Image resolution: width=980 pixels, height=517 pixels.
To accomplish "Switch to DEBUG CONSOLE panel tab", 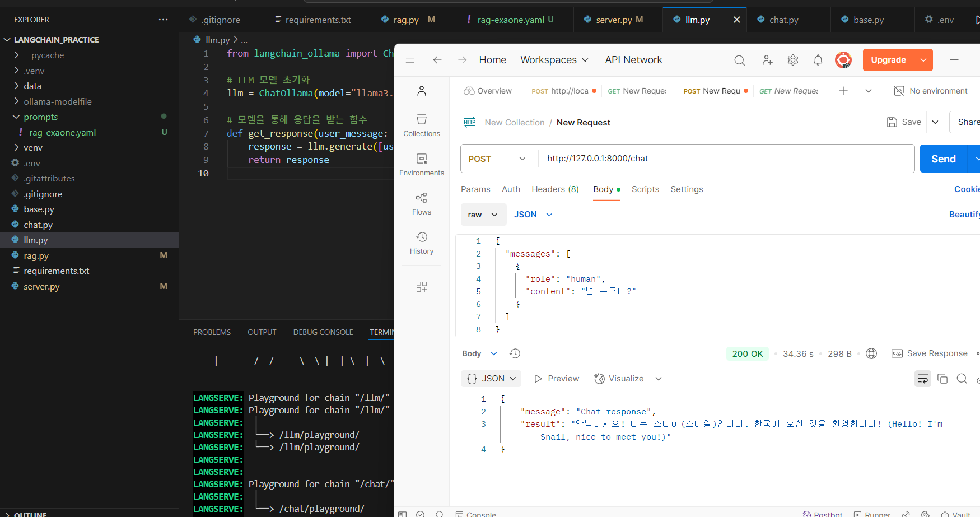I will pos(323,332).
